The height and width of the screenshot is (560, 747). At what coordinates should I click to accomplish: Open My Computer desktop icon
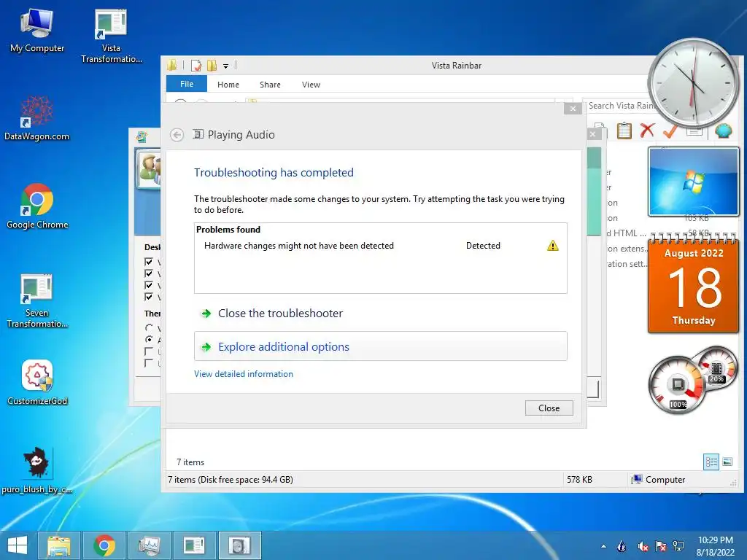click(37, 31)
